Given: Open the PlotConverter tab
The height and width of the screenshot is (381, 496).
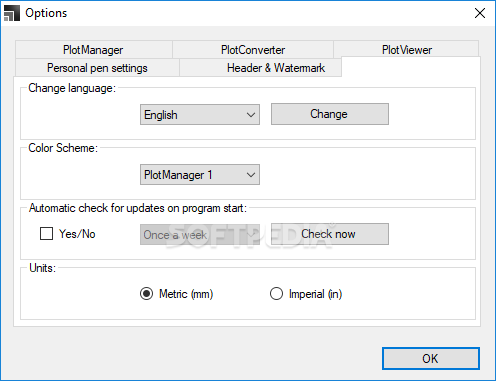Looking at the screenshot, I should coord(253,50).
